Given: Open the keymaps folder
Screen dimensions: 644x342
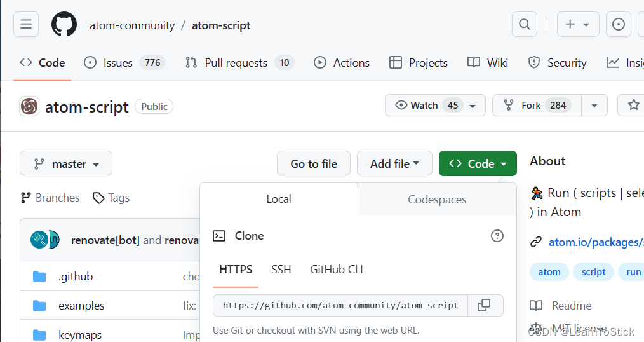Looking at the screenshot, I should coord(80,335).
